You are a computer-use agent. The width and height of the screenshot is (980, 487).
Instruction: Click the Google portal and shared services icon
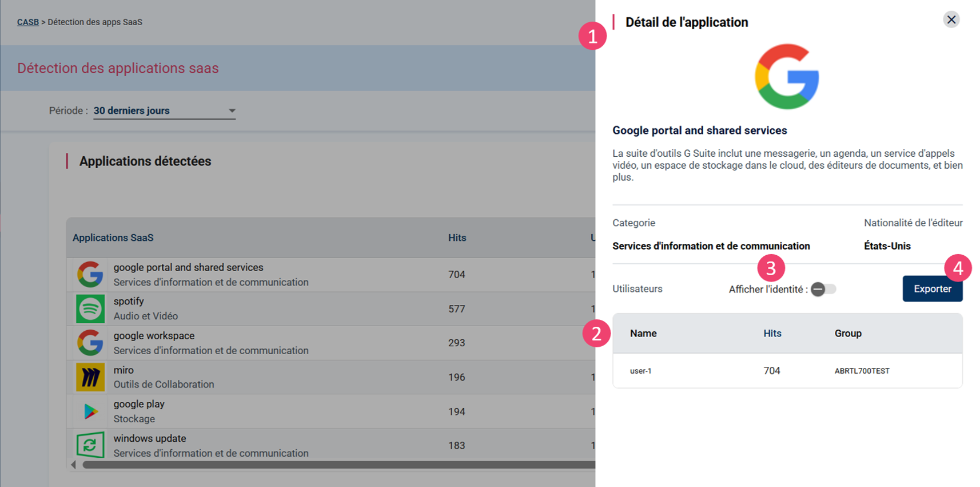tap(90, 275)
